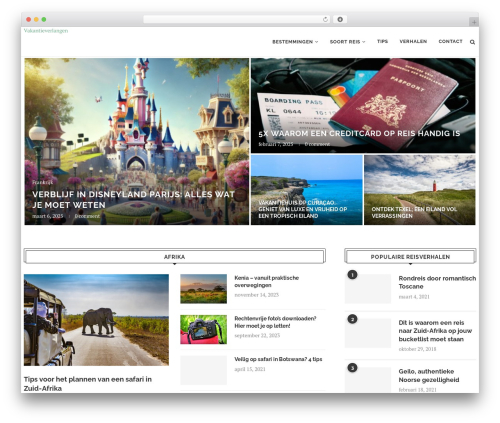Viewport: 500px width, 423px height.
Task: Click the Vakantieverlangen site logo
Action: [x=46, y=31]
